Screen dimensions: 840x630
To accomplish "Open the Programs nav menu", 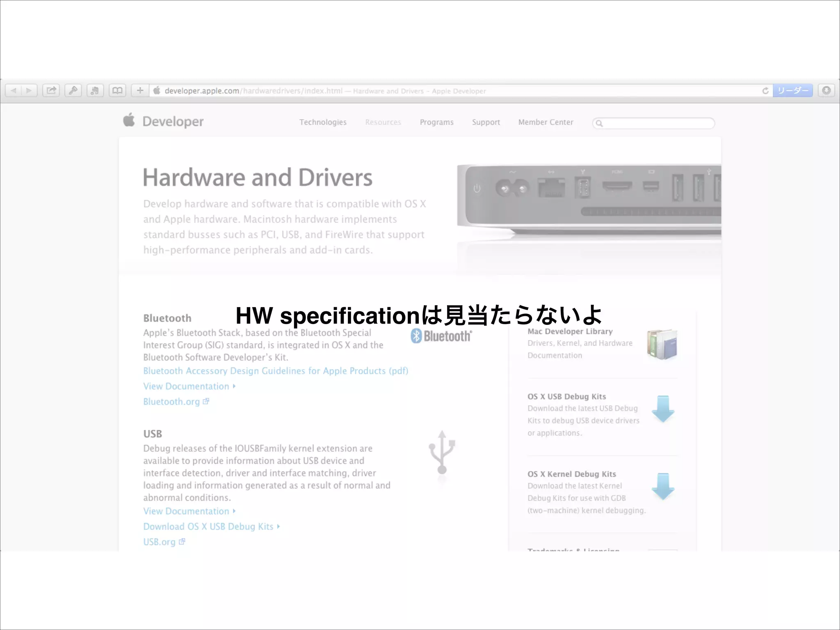I will [x=436, y=122].
